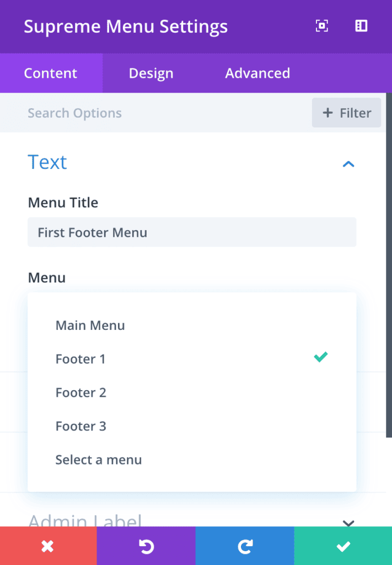Collapse the Text section with its chevron

[348, 164]
